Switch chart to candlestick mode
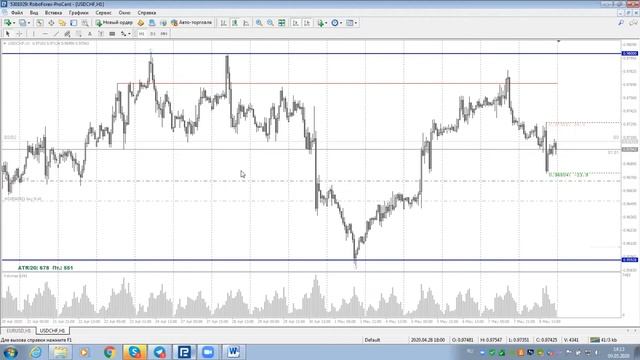Screen dimensions: 640x360 pos(235,23)
